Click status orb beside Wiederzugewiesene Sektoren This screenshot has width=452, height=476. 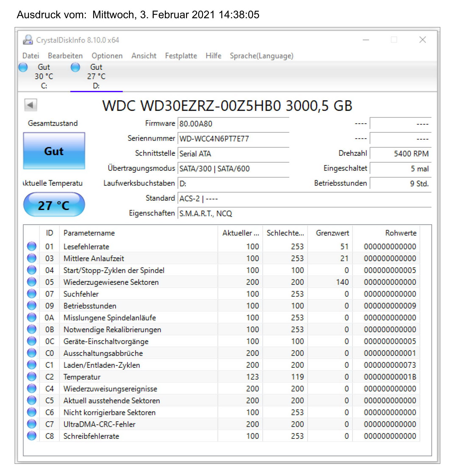[x=32, y=282]
